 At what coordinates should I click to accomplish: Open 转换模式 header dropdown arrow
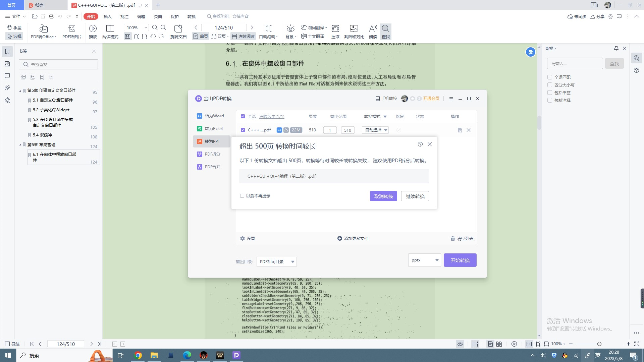(x=385, y=117)
